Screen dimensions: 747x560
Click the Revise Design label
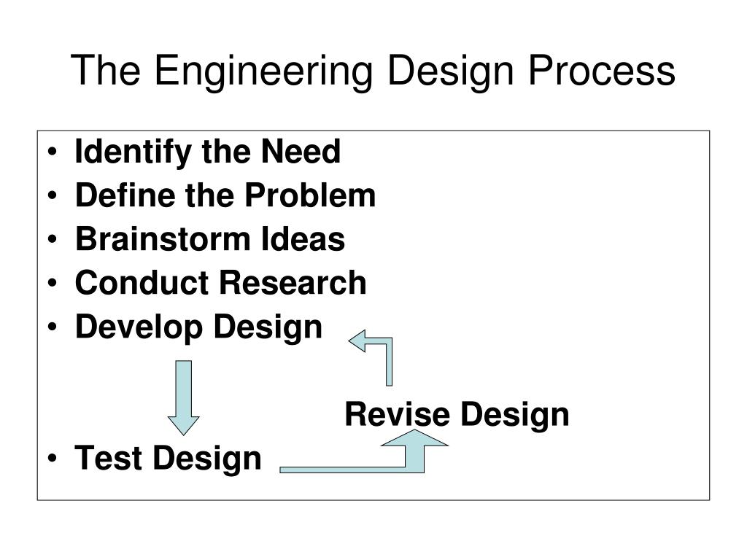pyautogui.click(x=457, y=414)
